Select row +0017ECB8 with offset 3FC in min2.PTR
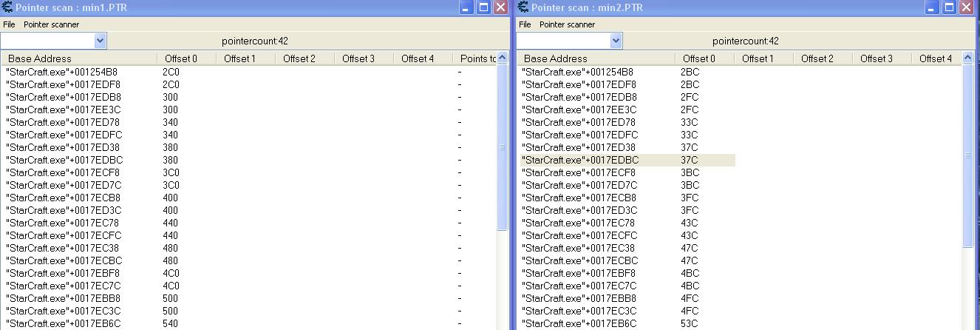The height and width of the screenshot is (330, 980). (579, 198)
